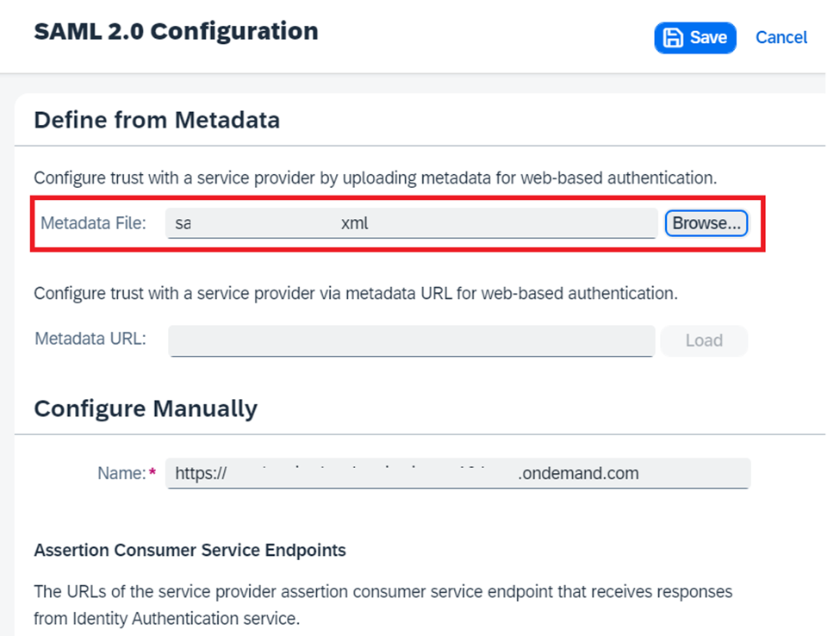The width and height of the screenshot is (840, 636).
Task: Click the SAML 2.0 Configuration title
Action: coord(177,31)
